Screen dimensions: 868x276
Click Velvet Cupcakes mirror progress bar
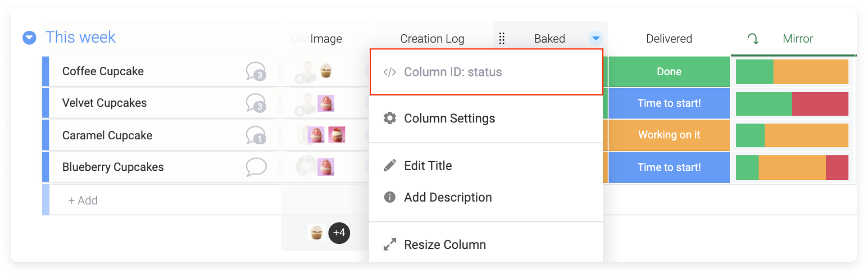pos(792,104)
